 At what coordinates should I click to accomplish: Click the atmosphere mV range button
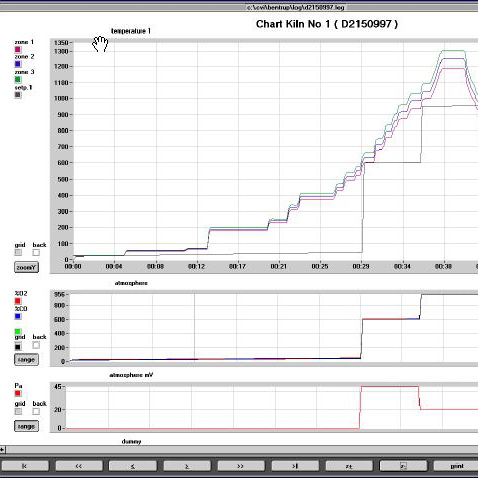tap(26, 426)
